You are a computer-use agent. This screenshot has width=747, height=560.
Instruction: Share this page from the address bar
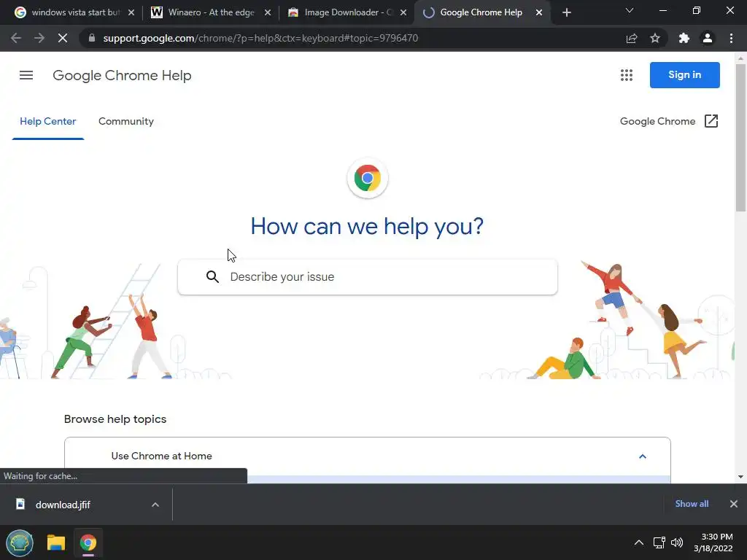click(632, 38)
